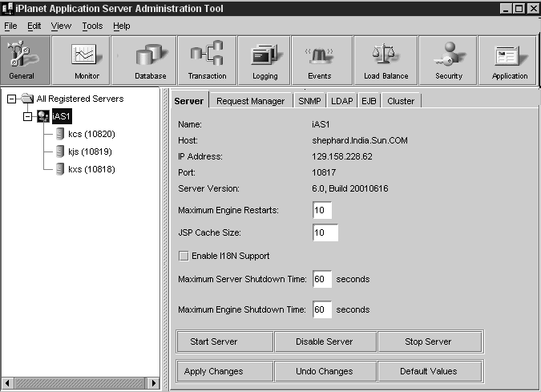Screen dimensions: 541x392
Task: Select the iAS1 label in tree
Action: pos(62,116)
